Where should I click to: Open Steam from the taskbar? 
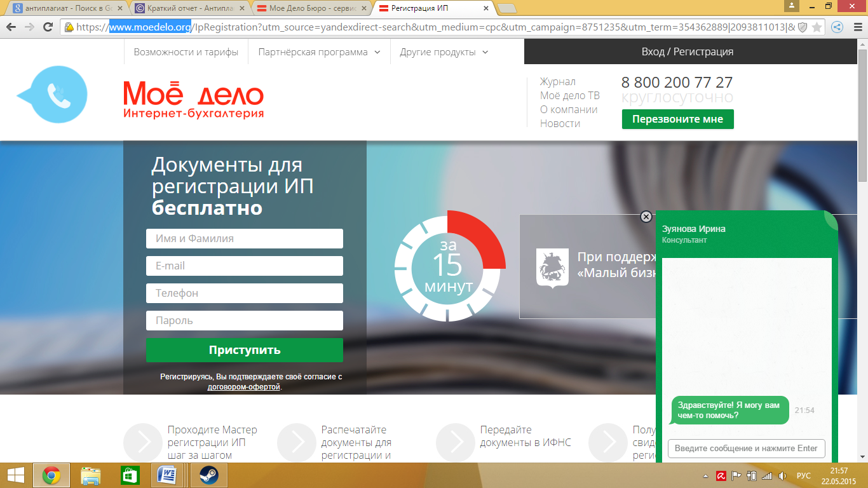pos(208,475)
